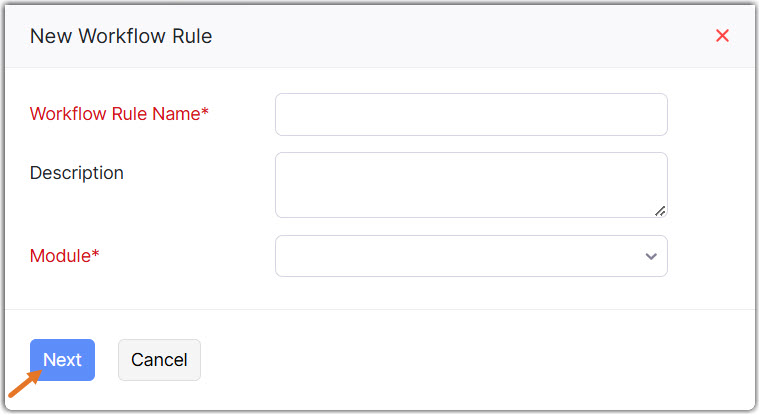This screenshot has height=415, width=760.
Task: Close the New Workflow Rule dialog
Action: 722,36
